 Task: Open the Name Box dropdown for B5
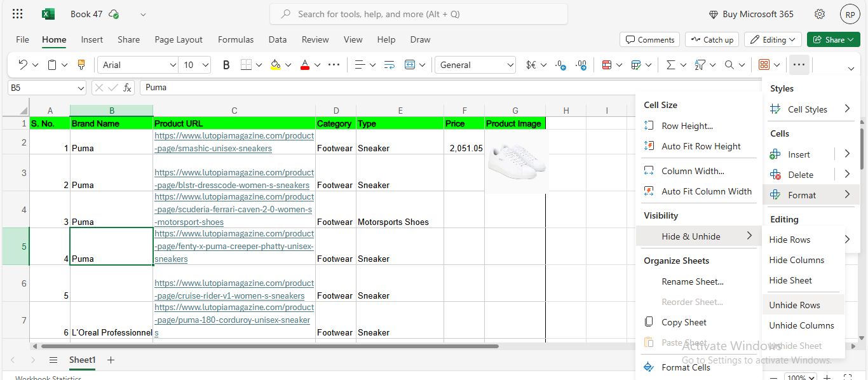81,88
